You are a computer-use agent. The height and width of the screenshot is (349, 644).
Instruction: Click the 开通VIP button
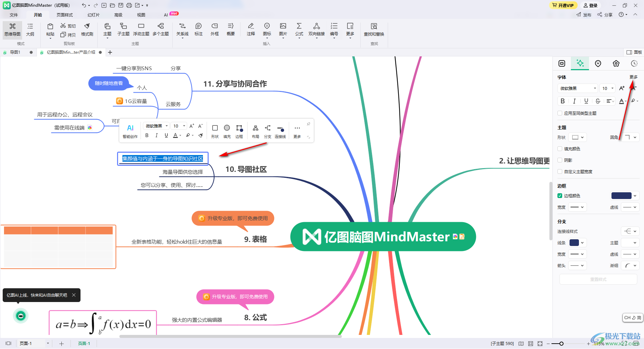click(563, 5)
